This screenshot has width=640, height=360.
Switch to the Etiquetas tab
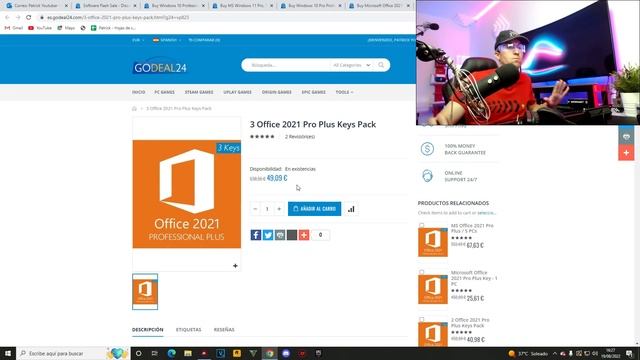189,329
